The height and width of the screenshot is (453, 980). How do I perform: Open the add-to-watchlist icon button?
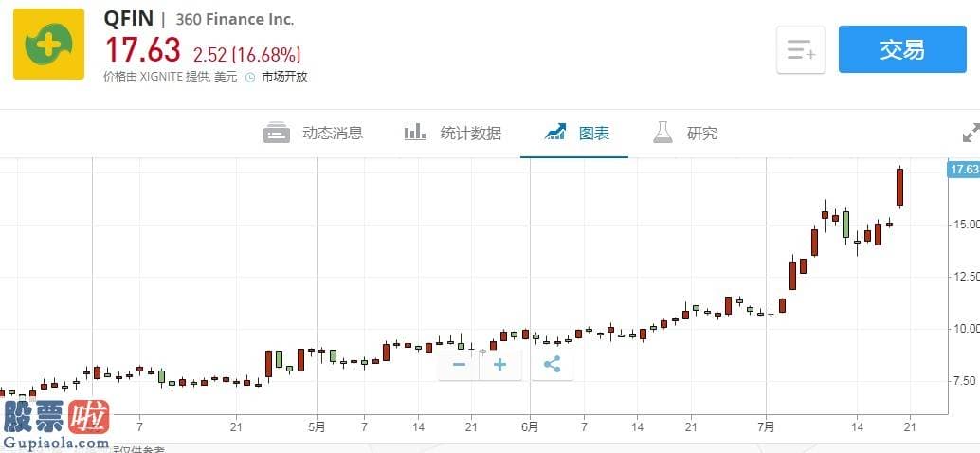[x=801, y=49]
